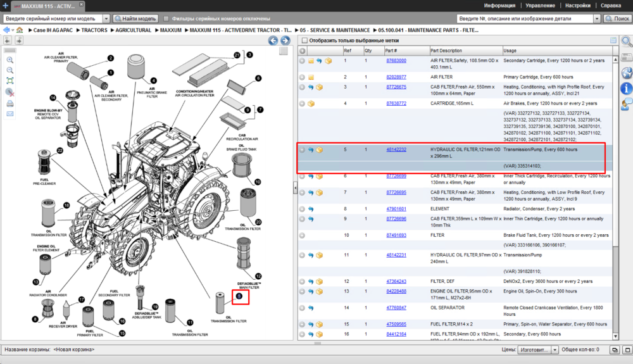Click the parts list vertical scrollbar

pos(615,198)
